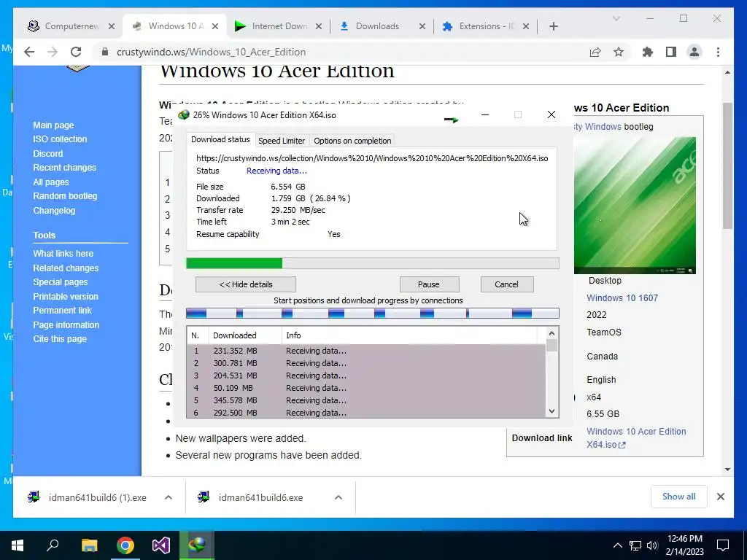This screenshot has width=747, height=560.
Task: Open Chrome's extensions puzzle icon
Action: tap(648, 52)
